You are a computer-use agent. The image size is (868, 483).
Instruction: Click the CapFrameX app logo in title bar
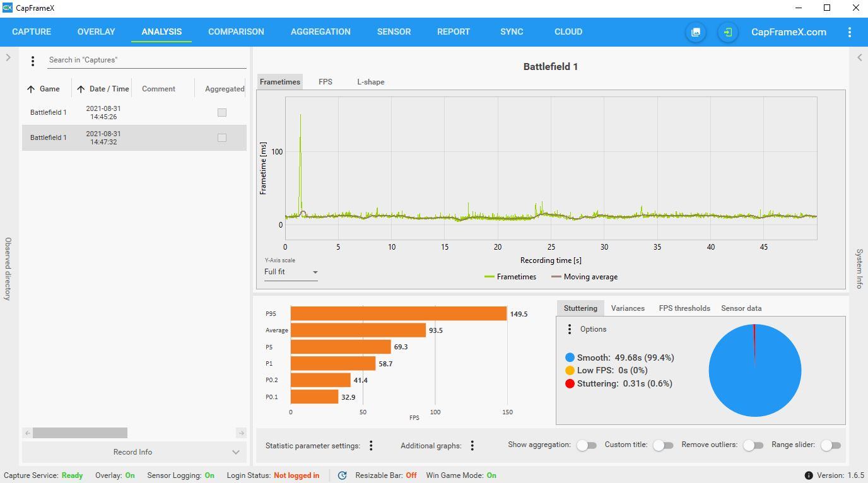pyautogui.click(x=8, y=8)
